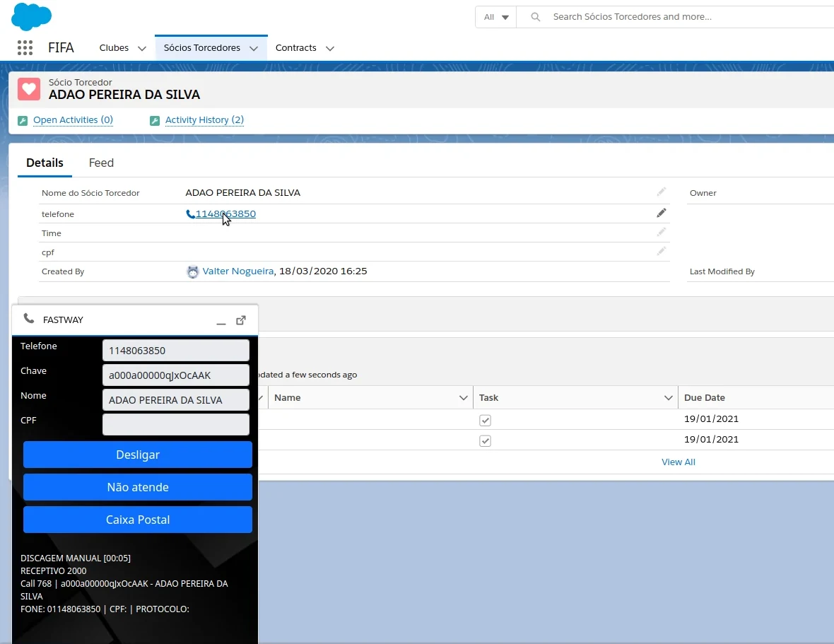
Task: Click the View All link
Action: (679, 462)
